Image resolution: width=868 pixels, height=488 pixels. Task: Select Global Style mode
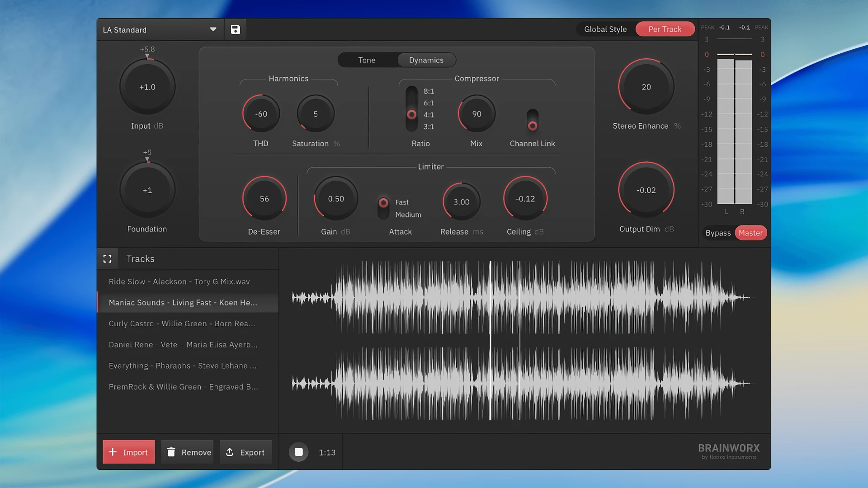[605, 29]
